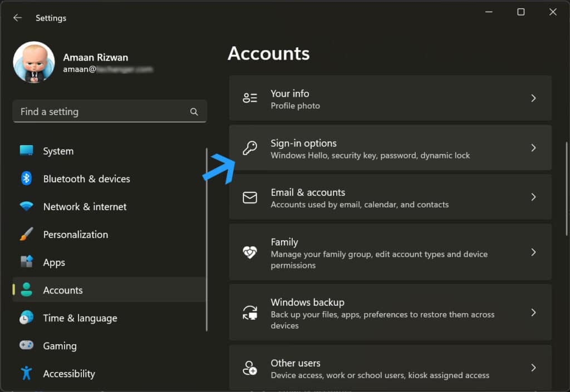
Task: Select the Gaming controller icon
Action: pos(26,345)
